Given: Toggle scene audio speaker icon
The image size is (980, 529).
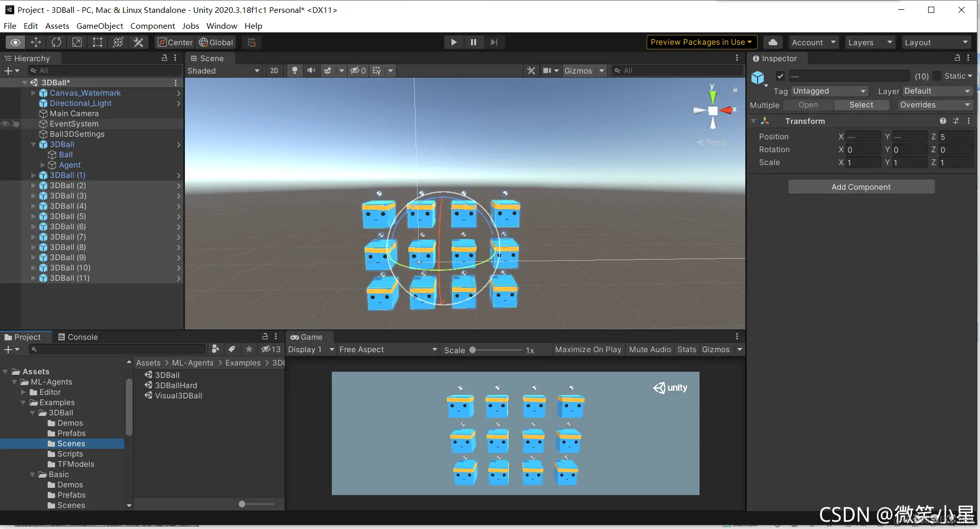Looking at the screenshot, I should point(311,70).
